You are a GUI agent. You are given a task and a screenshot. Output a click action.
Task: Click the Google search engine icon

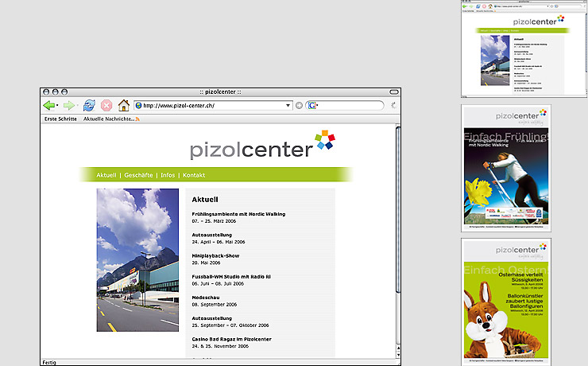(x=311, y=106)
